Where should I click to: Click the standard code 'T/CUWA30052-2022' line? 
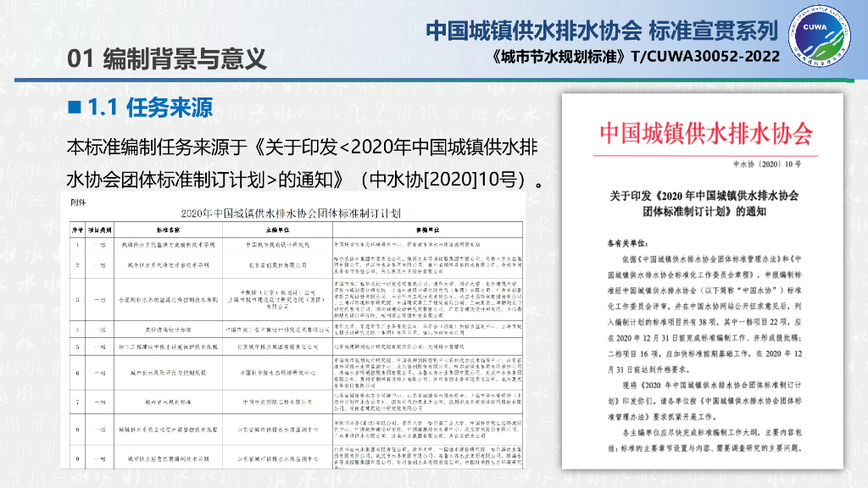[x=636, y=57]
